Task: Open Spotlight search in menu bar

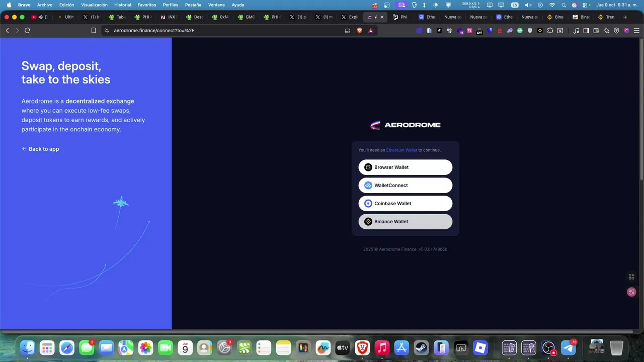Action: 563,5
